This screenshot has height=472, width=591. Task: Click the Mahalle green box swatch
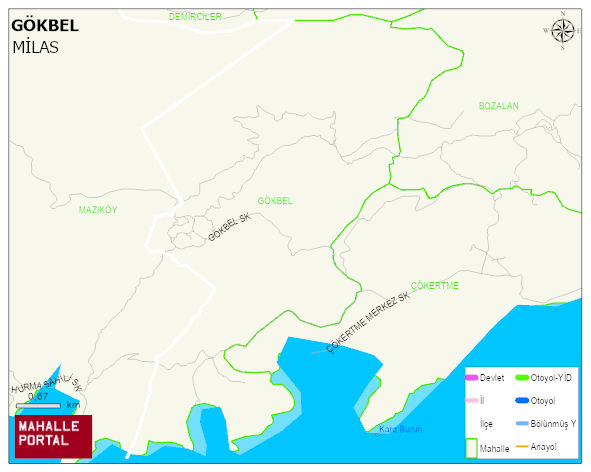pos(472,448)
